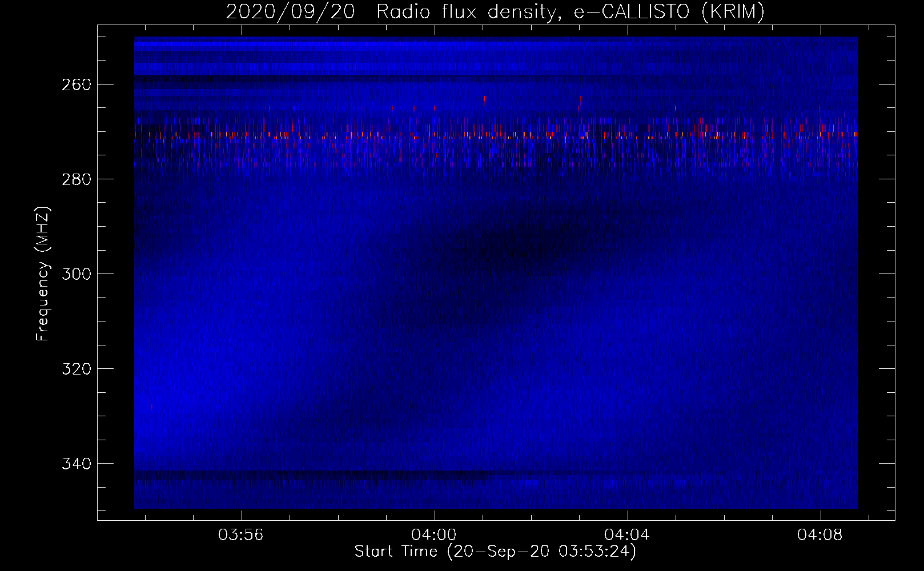Viewport: 924px width, 571px height.
Task: Click the 340 frequency tick label
Action: point(76,464)
